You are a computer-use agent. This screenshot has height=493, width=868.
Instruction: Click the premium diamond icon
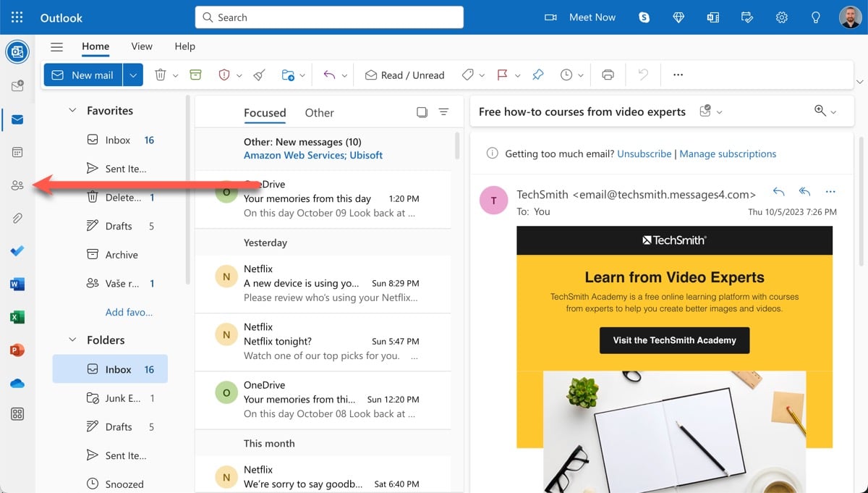coord(678,17)
